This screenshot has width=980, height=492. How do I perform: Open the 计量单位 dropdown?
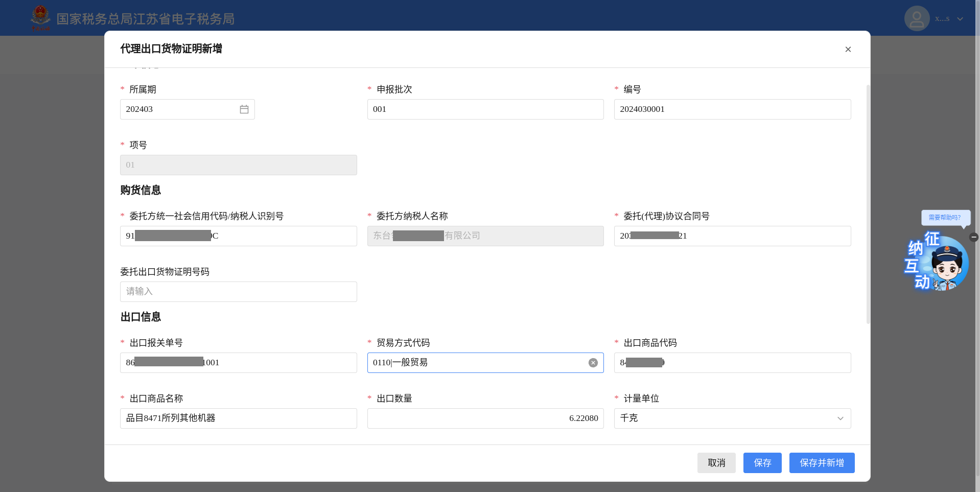tap(732, 418)
